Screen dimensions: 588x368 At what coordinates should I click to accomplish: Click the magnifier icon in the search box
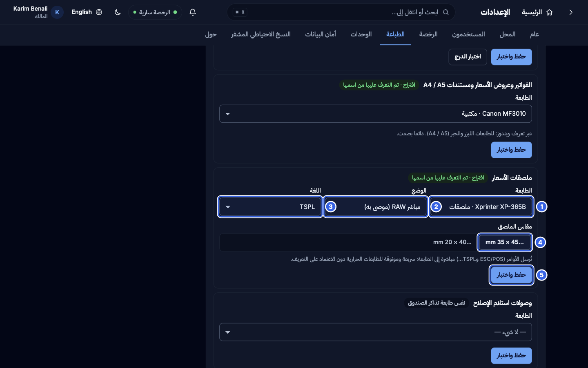click(x=446, y=12)
